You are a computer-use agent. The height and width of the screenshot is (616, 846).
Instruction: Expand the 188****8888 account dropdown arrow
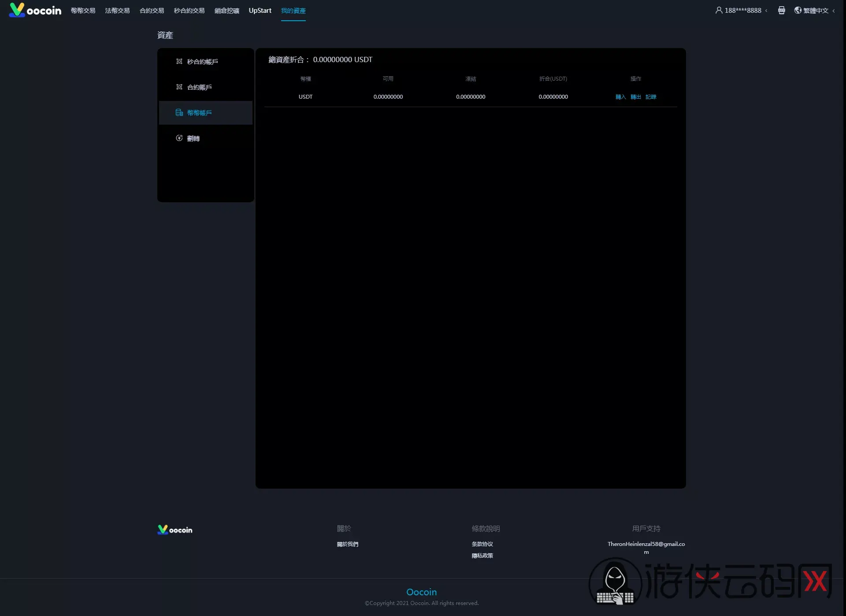coord(766,11)
